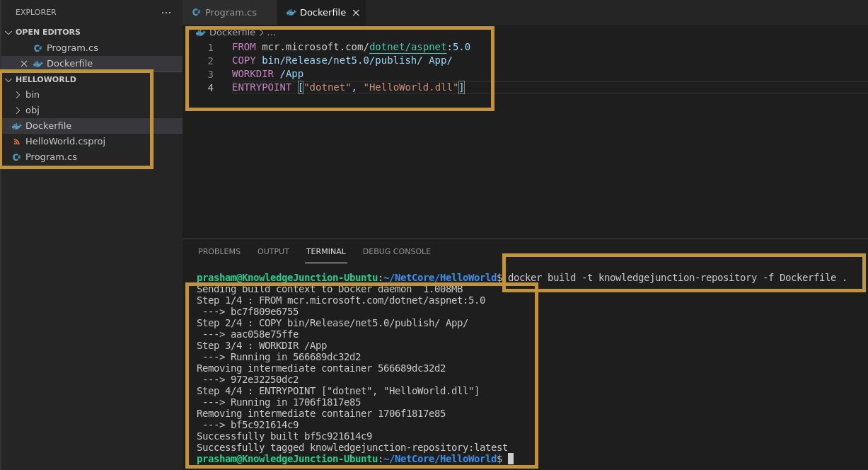
Task: Open More Actions in the Explorer header
Action: 166,12
